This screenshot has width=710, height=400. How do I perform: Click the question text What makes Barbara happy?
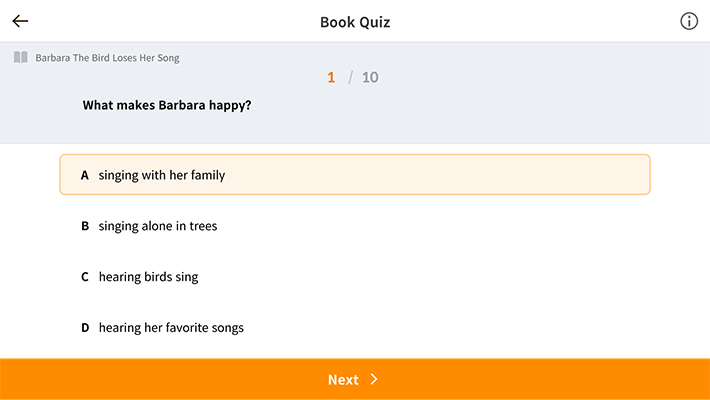167,105
